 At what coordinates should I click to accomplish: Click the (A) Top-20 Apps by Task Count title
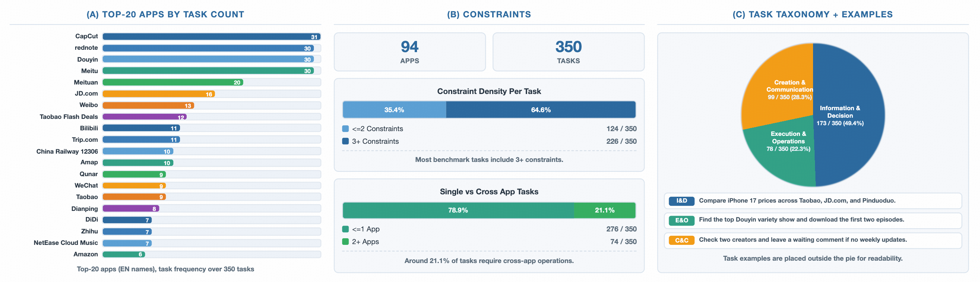tap(165, 15)
